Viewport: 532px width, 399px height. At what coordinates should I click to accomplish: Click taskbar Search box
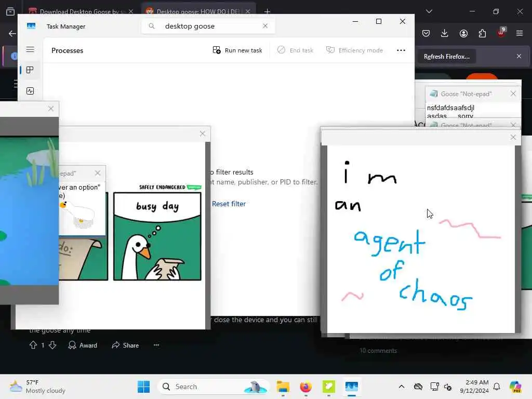213,387
